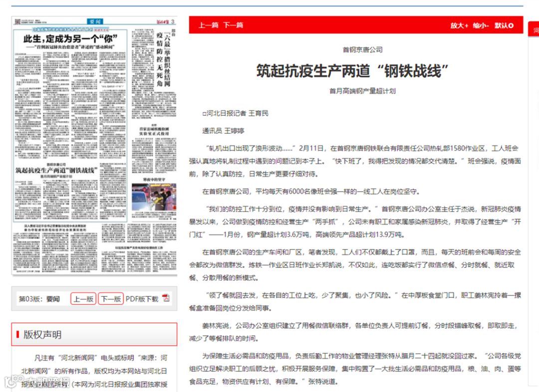Viewport: 539px width, 392px height.
Task: Open next page 下一版
Action: click(111, 299)
